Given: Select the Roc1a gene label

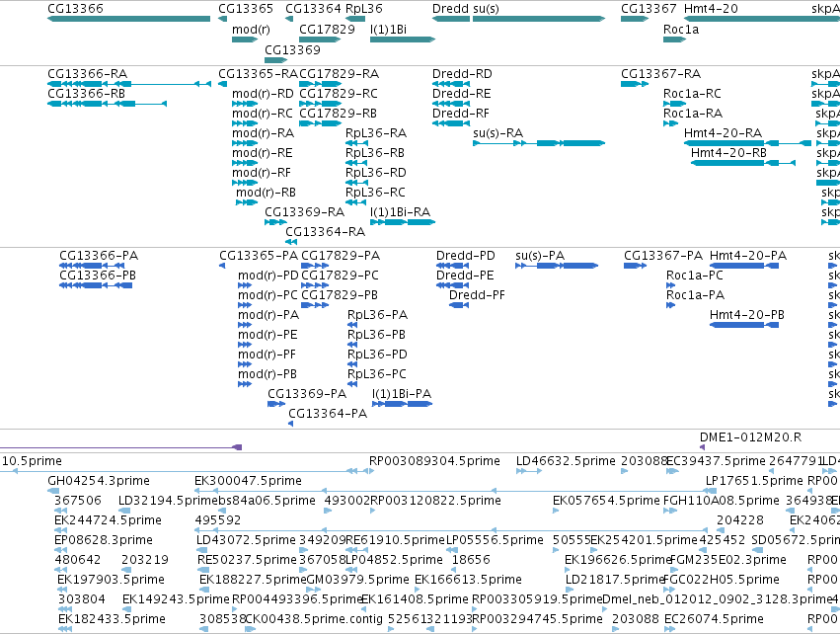Looking at the screenshot, I should (x=681, y=30).
